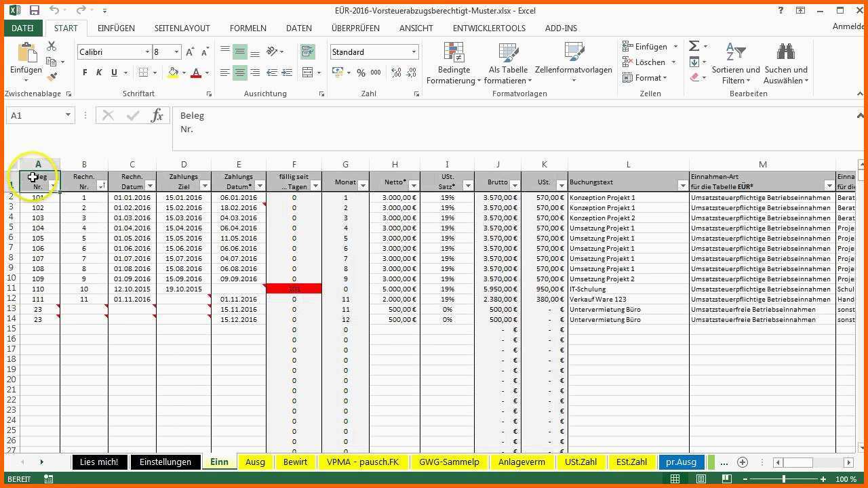Image resolution: width=868 pixels, height=488 pixels.
Task: Click the Format Painter brush icon
Action: coord(52,77)
